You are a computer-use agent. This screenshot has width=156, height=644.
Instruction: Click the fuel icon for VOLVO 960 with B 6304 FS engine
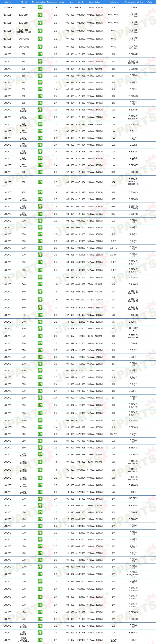[x=40, y=182]
